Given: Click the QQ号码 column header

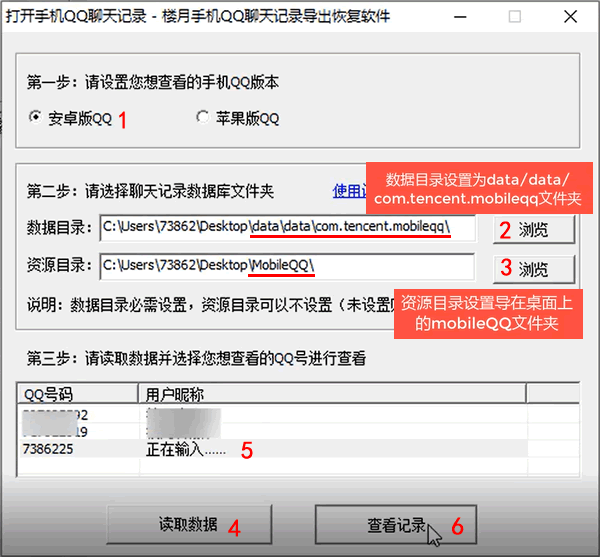Looking at the screenshot, I should point(77,394).
